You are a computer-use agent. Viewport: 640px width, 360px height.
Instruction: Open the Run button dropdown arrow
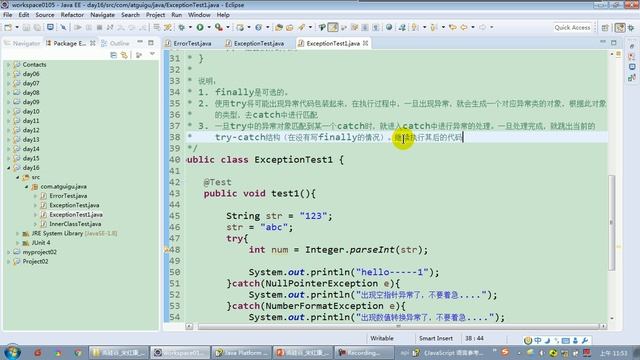click(x=209, y=27)
